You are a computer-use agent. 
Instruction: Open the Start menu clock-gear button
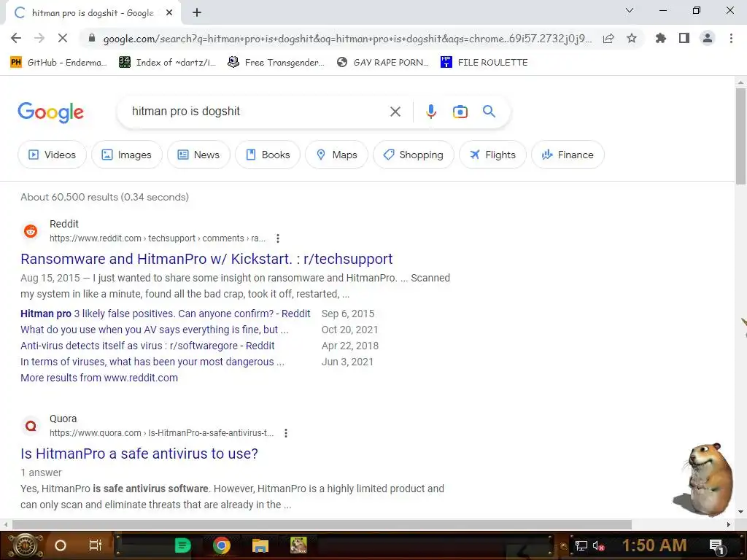(x=26, y=545)
